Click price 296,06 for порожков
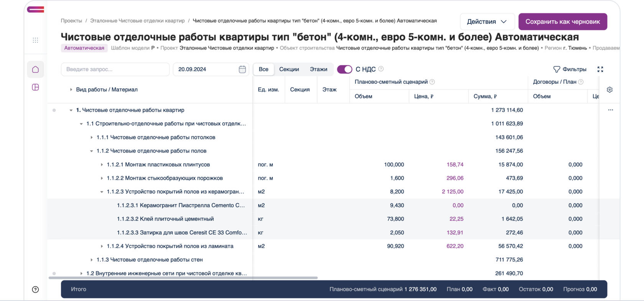Screen dimensions: 644x301 [455, 178]
